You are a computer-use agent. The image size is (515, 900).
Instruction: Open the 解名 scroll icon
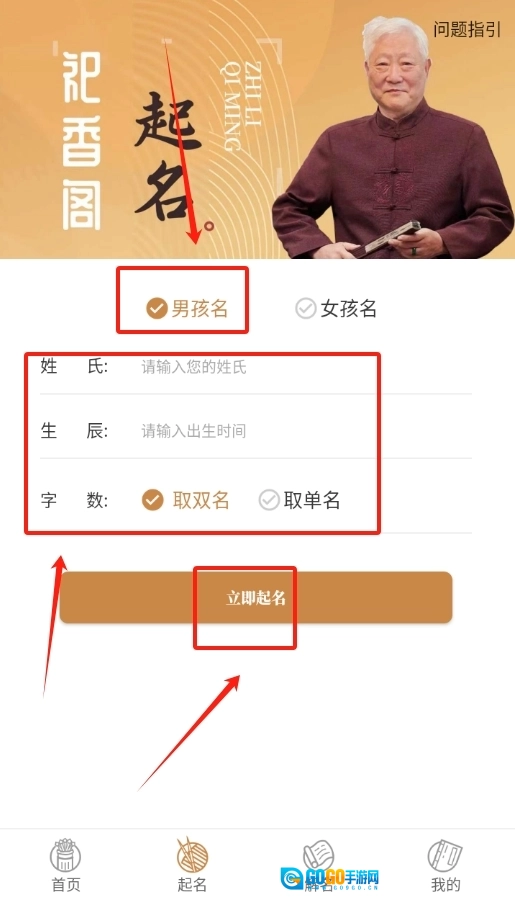tap(319, 855)
